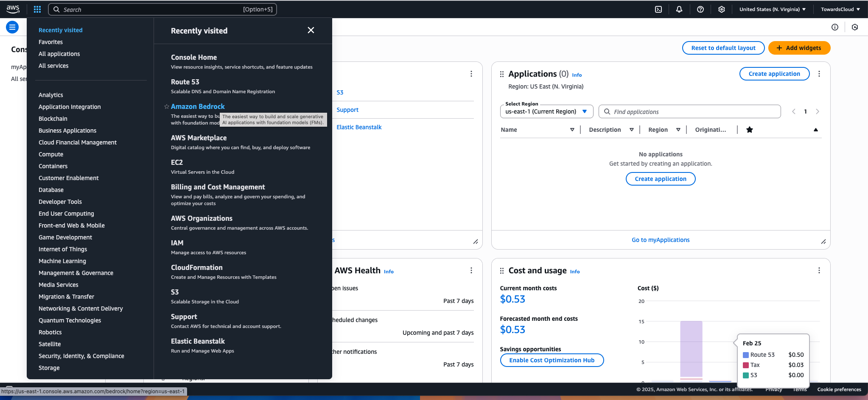Open the Region column filter arrow
Viewport: 868px width, 400px height.
click(x=678, y=130)
